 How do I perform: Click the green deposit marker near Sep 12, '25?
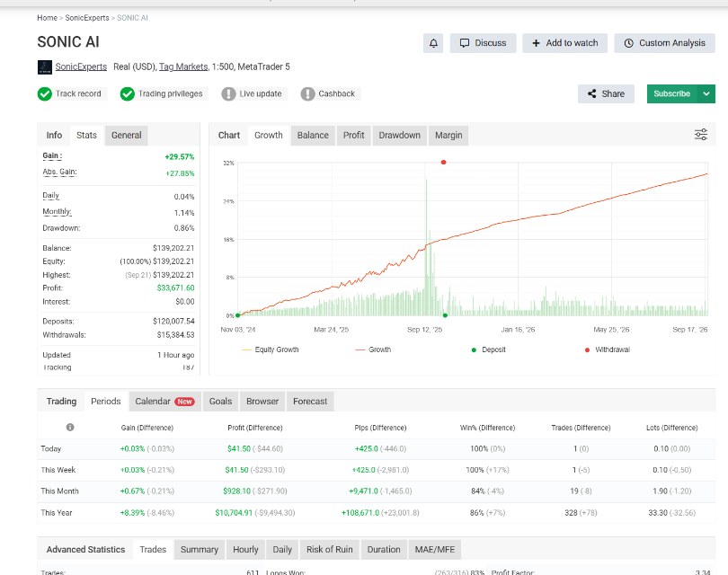coord(445,315)
